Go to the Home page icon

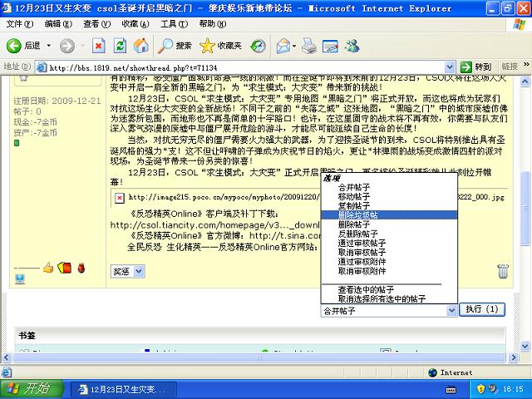point(141,45)
